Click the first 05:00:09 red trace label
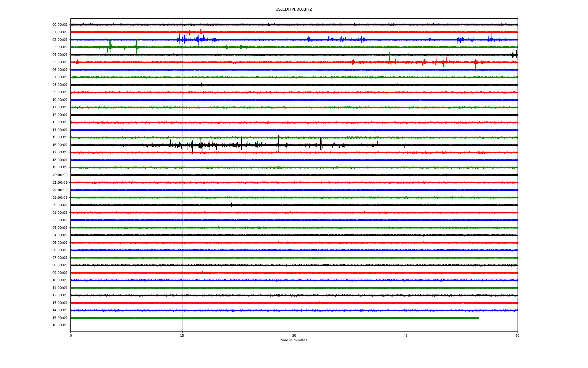This screenshot has width=588, height=368. coord(60,62)
